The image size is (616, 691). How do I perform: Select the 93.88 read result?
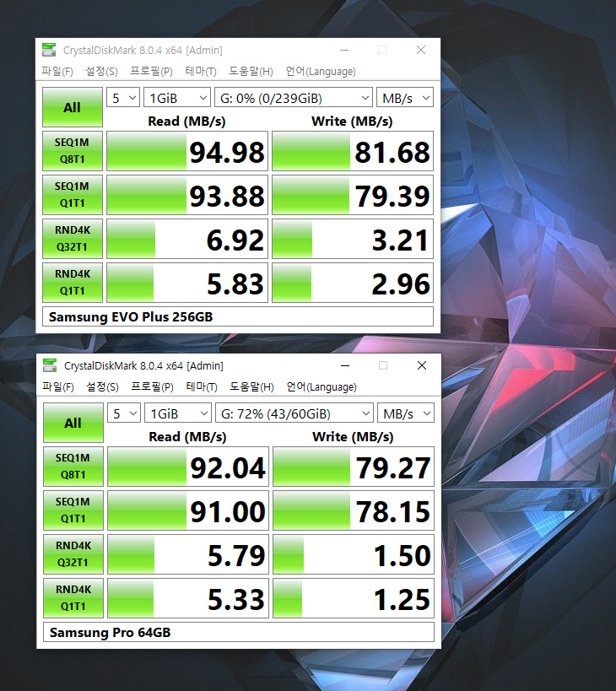point(187,195)
